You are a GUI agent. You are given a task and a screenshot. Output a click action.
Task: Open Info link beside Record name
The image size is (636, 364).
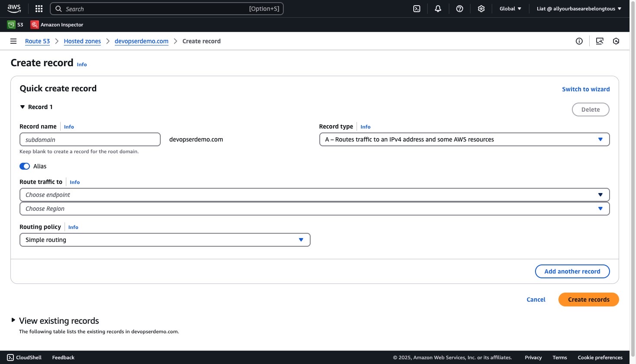pyautogui.click(x=69, y=127)
